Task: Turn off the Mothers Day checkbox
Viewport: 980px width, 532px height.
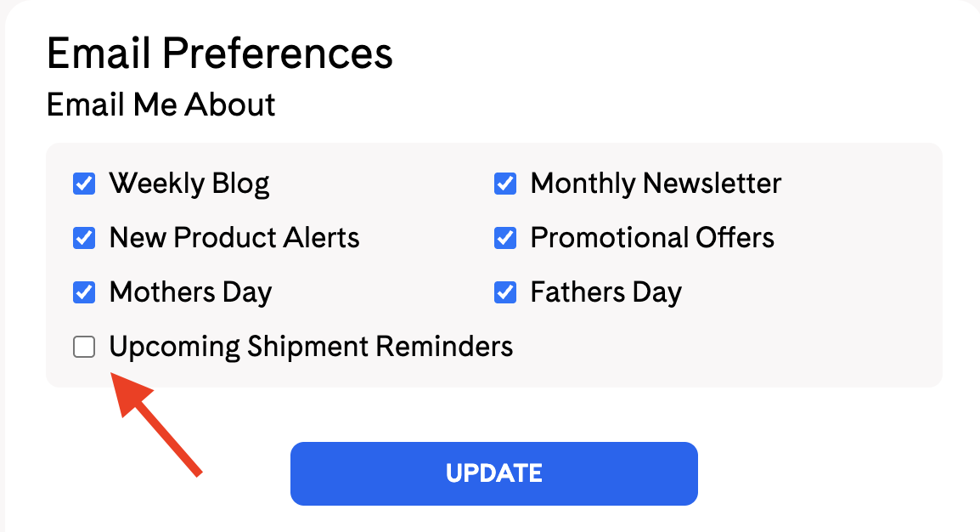Action: tap(84, 292)
